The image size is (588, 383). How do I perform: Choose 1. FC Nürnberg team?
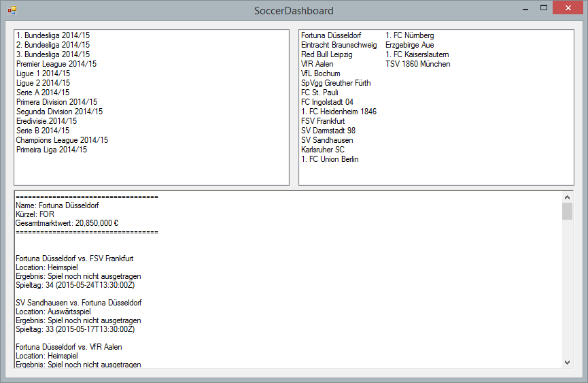409,35
